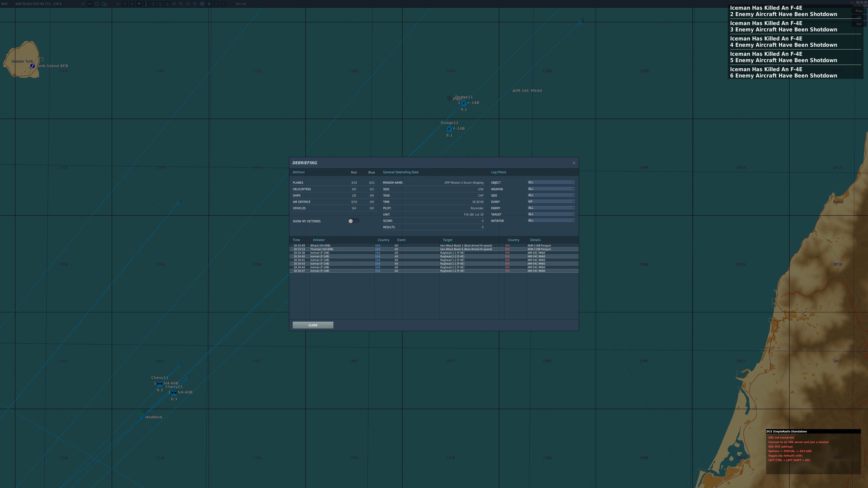Open the TARGET filter dropdown

pyautogui.click(x=551, y=214)
